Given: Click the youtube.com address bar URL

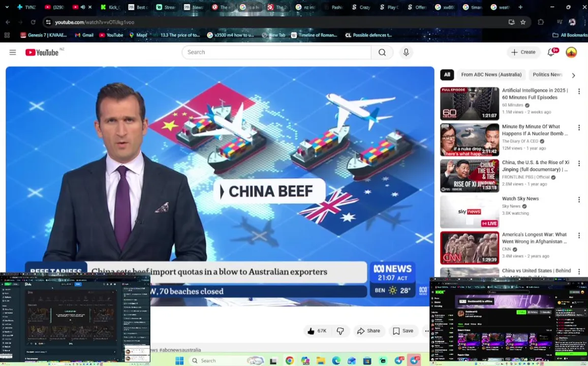Looking at the screenshot, I should (95, 22).
